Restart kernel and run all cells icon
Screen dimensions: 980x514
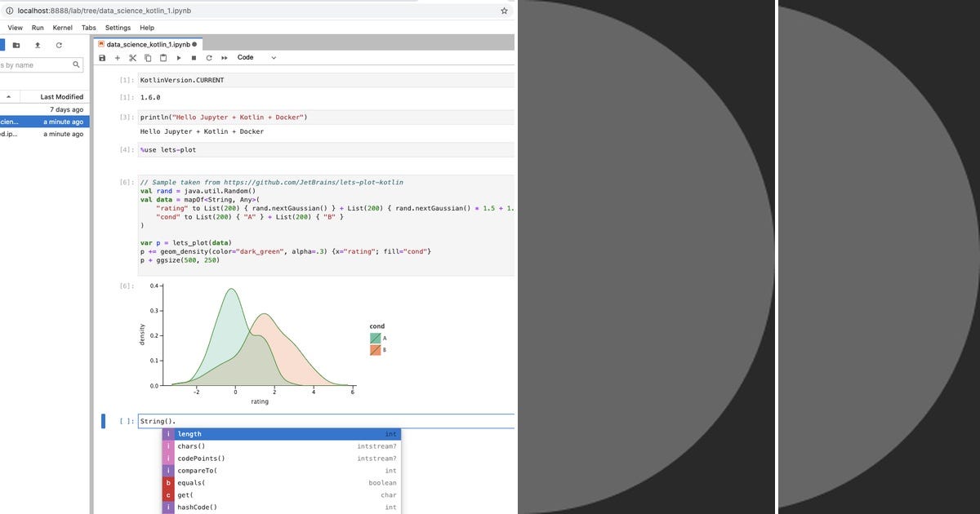click(x=225, y=58)
